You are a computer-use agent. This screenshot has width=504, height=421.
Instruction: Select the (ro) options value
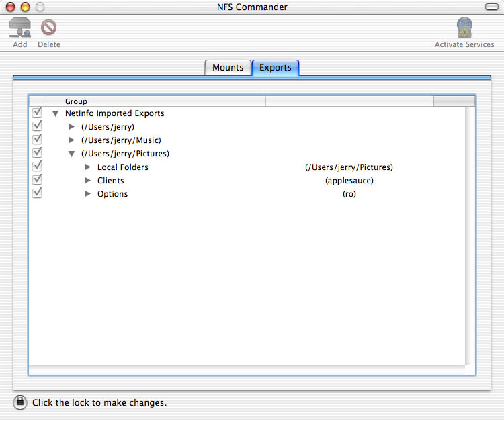349,194
